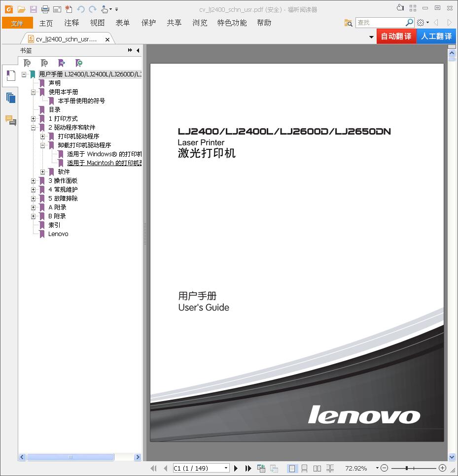Click the 人工翻译 blue button
The width and height of the screenshot is (458, 476).
436,36
